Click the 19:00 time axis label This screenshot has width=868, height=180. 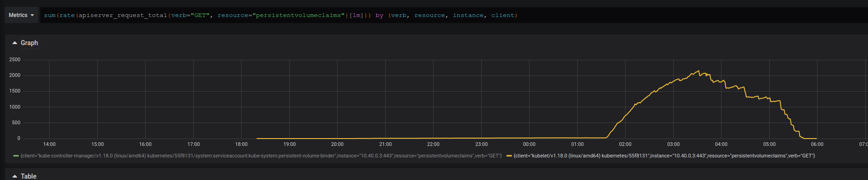(x=289, y=144)
